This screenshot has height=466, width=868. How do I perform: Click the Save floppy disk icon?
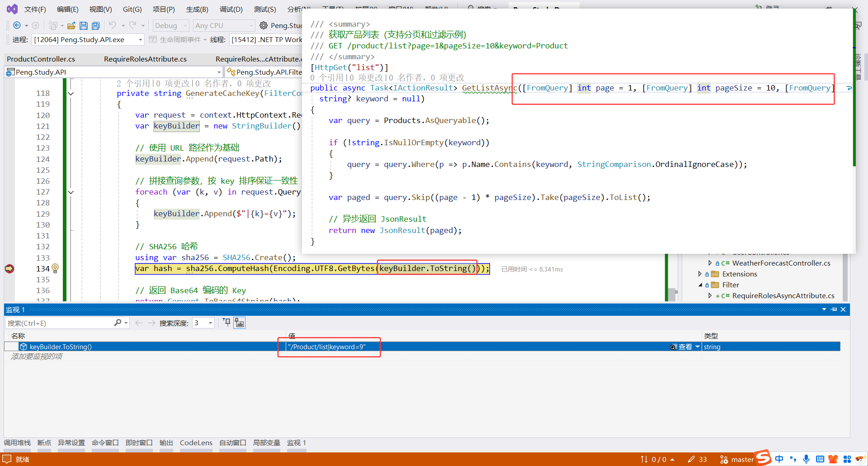point(84,26)
